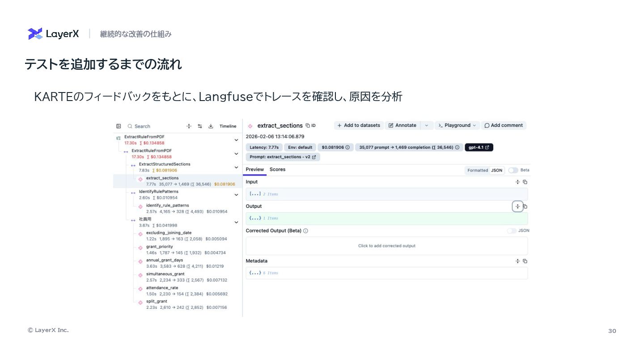This screenshot has height=362, width=644.
Task: Click the generation icon beside extract_sections row
Action: click(140, 179)
